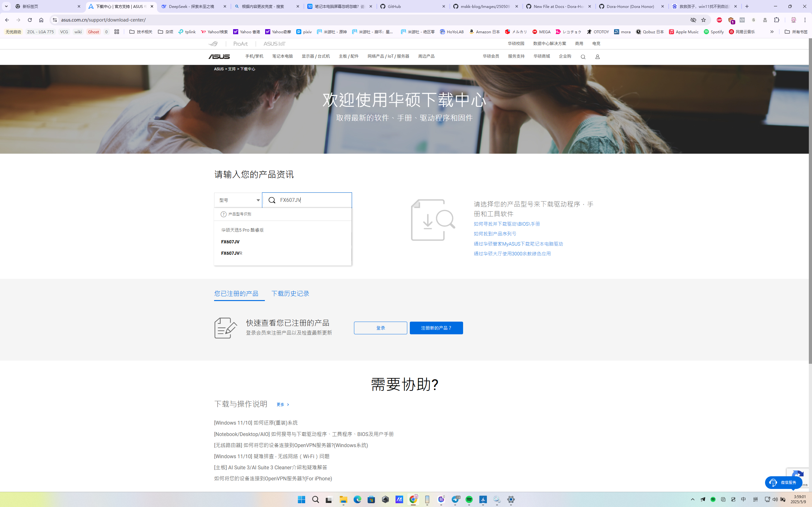This screenshot has height=507, width=812.
Task: Click the Windows Start button
Action: [301, 500]
